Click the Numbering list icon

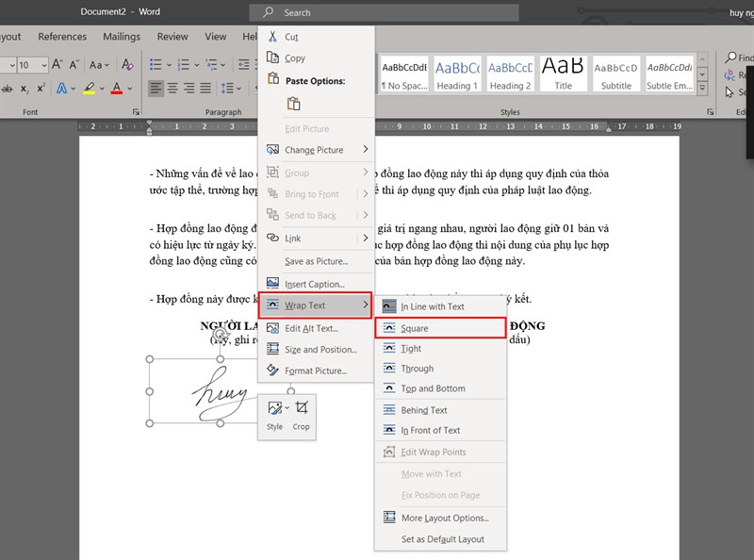pos(183,64)
